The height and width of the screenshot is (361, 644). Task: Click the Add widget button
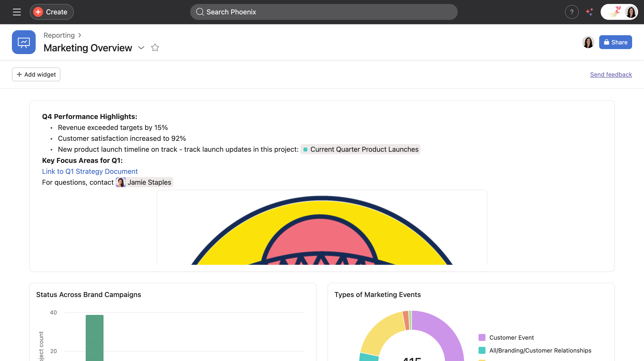[x=36, y=74]
